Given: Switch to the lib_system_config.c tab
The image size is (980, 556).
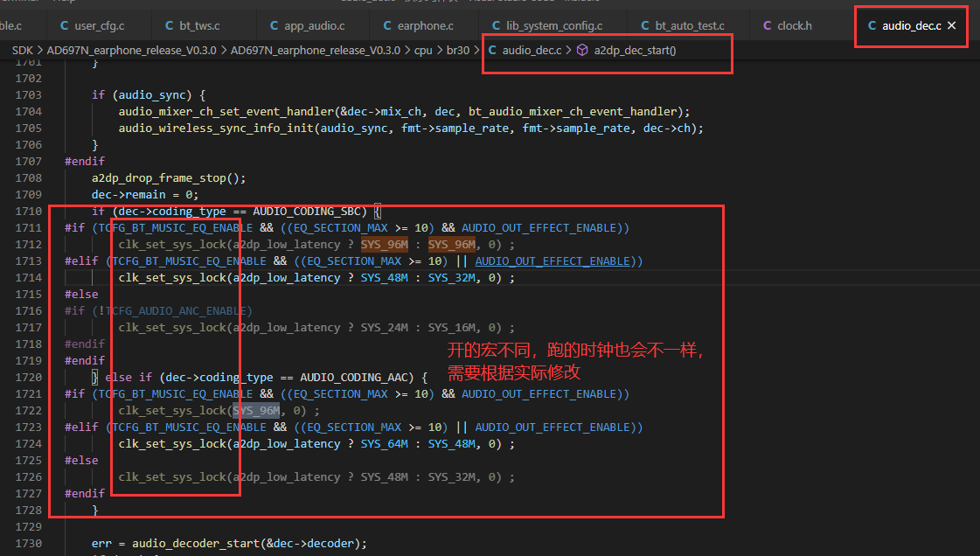Looking at the screenshot, I should [547, 25].
